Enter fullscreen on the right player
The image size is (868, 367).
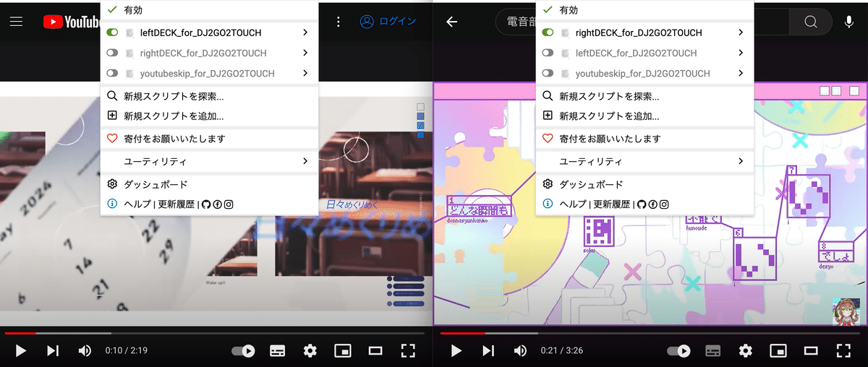(x=843, y=350)
